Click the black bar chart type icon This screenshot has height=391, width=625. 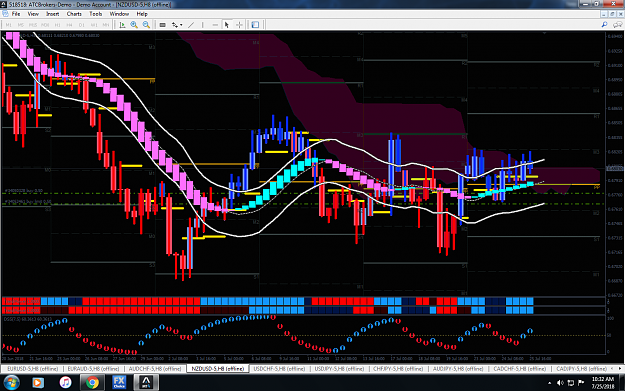point(163,25)
